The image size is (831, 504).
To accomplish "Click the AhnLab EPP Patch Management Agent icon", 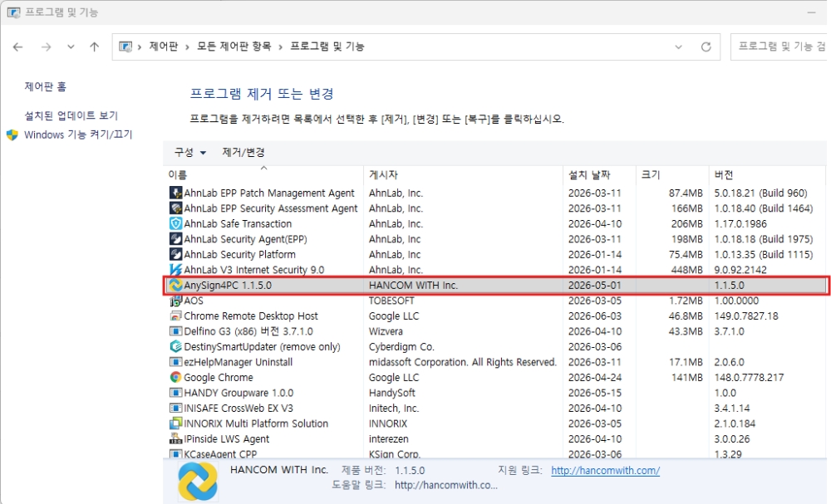I will coord(175,193).
